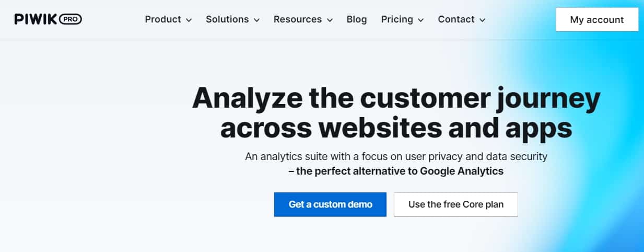Click the Pricing navigation label

pos(397,19)
